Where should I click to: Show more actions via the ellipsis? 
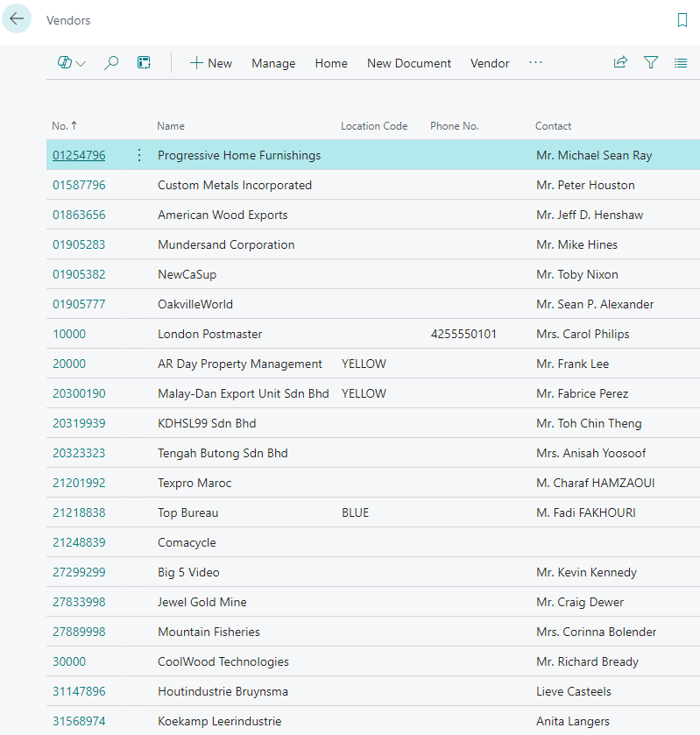coord(535,63)
